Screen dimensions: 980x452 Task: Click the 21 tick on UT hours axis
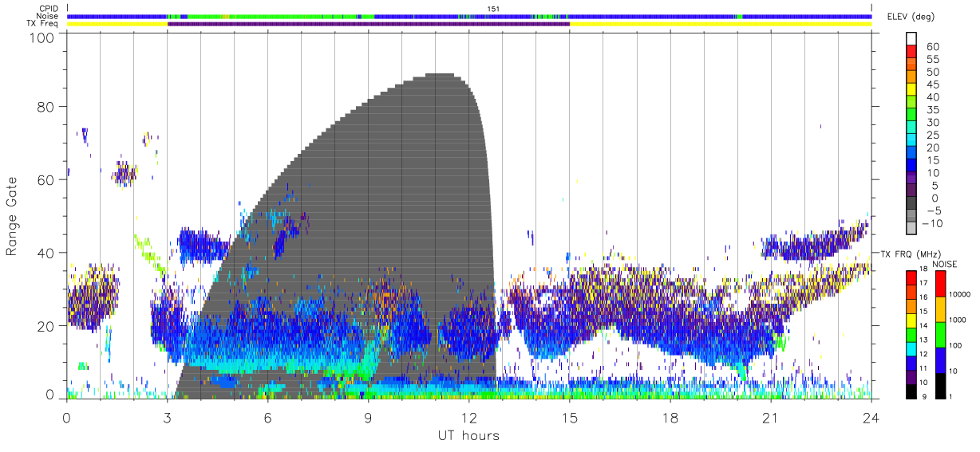coord(771,417)
